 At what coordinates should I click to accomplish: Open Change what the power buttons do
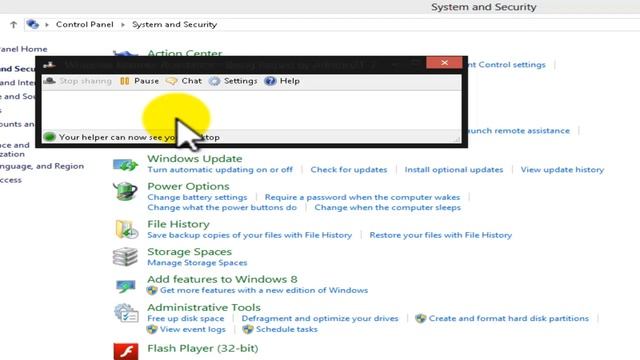pos(222,207)
